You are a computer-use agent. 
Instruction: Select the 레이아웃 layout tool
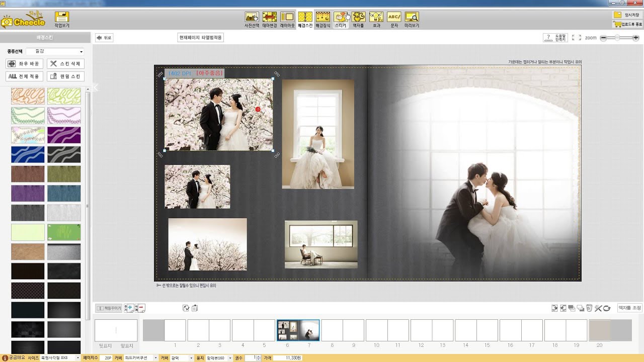click(287, 20)
